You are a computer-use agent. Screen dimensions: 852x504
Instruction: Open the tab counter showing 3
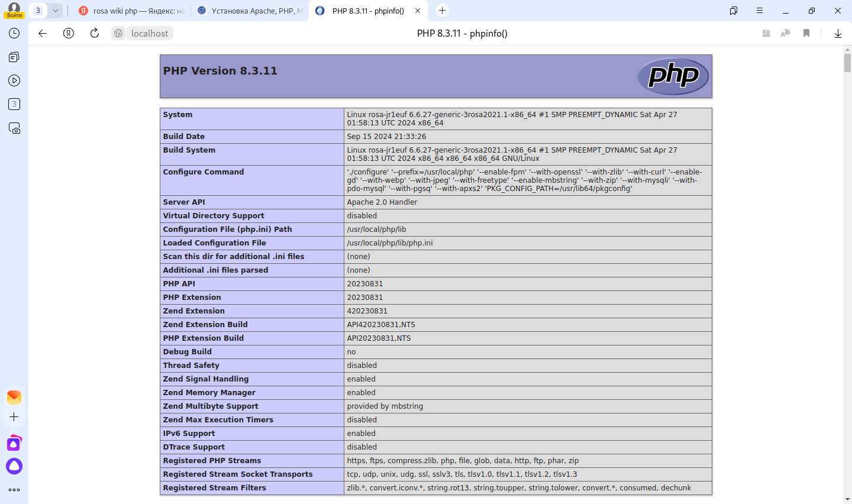(x=38, y=11)
